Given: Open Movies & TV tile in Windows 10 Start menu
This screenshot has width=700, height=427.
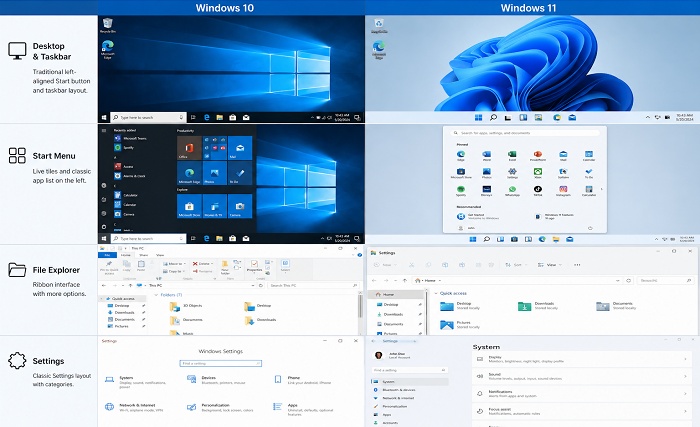Looking at the screenshot, I should click(x=215, y=206).
